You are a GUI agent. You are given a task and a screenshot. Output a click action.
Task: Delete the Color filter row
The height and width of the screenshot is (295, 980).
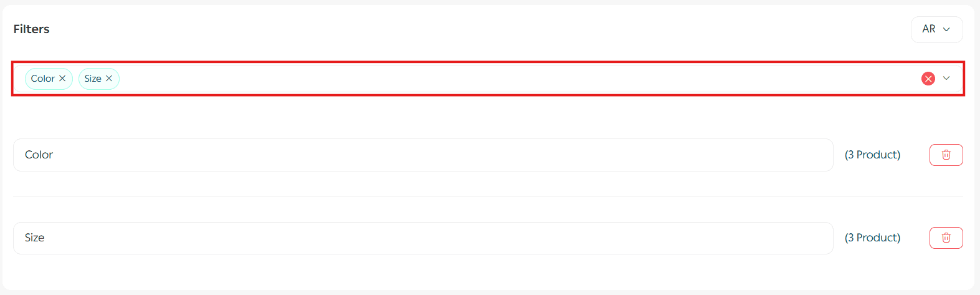[x=946, y=155]
